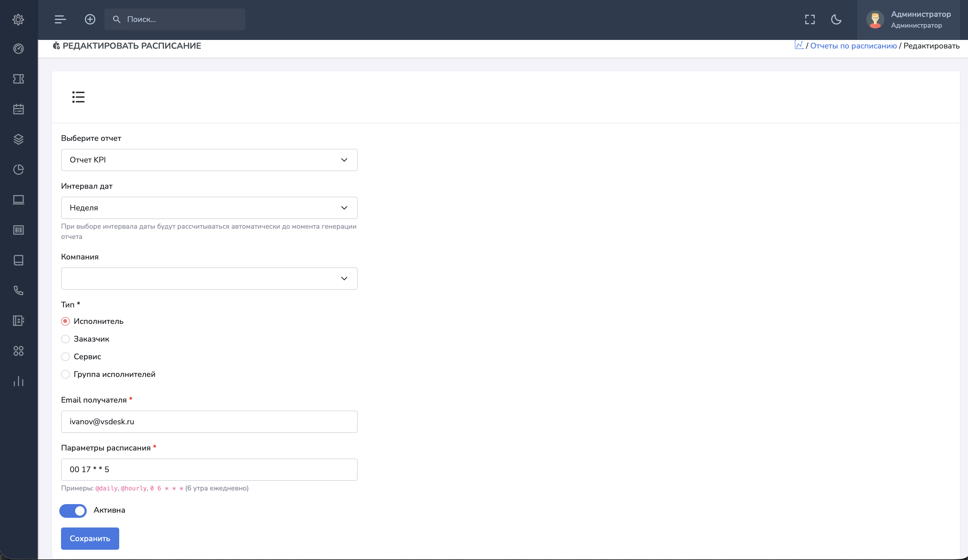Choose Группа исполнителей radio option
The image size is (968, 560).
click(x=66, y=374)
